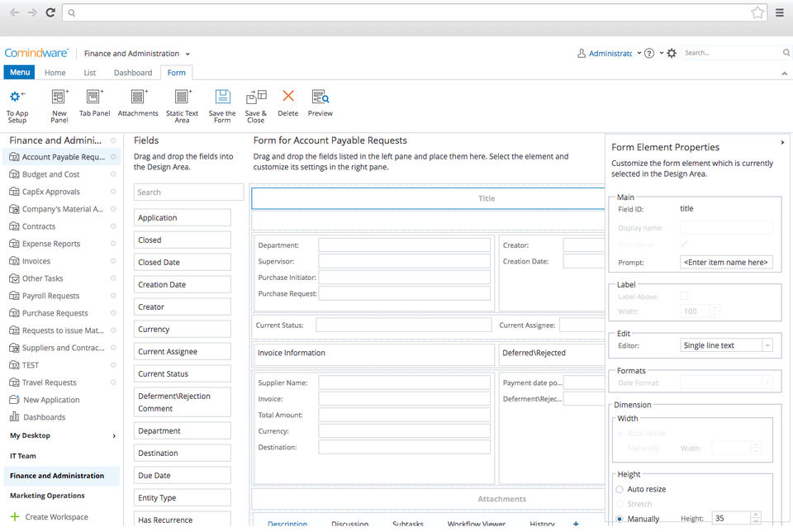Open the Editor Single line text dropdown
This screenshot has height=532, width=793.
click(767, 345)
